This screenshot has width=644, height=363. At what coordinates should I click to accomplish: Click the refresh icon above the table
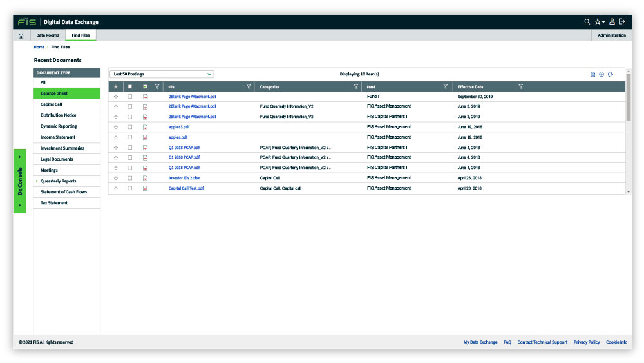pos(610,74)
